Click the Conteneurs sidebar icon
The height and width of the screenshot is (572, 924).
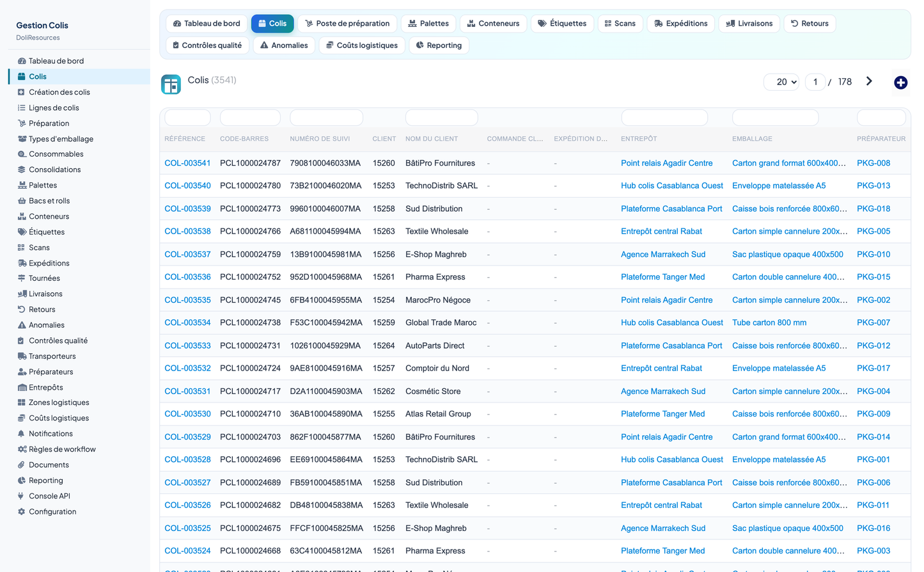[22, 216]
